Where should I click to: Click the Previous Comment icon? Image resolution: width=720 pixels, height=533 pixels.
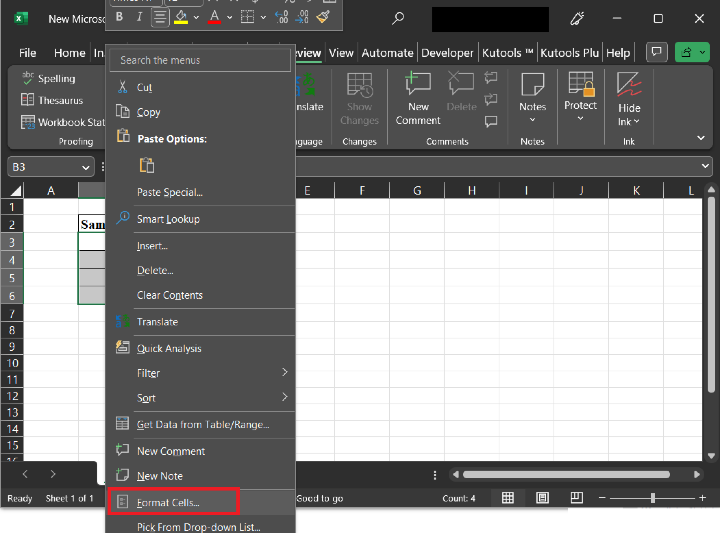coord(491,77)
